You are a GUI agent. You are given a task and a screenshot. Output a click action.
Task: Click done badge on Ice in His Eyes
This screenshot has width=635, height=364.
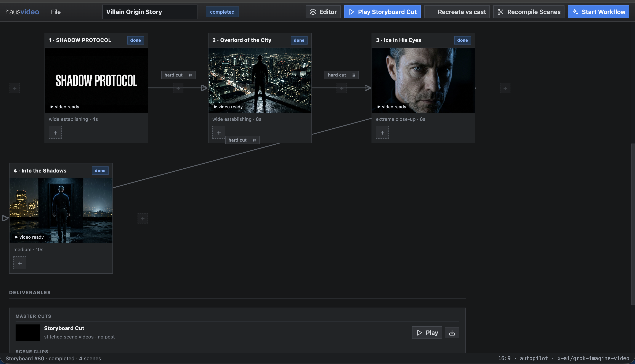[x=462, y=40]
